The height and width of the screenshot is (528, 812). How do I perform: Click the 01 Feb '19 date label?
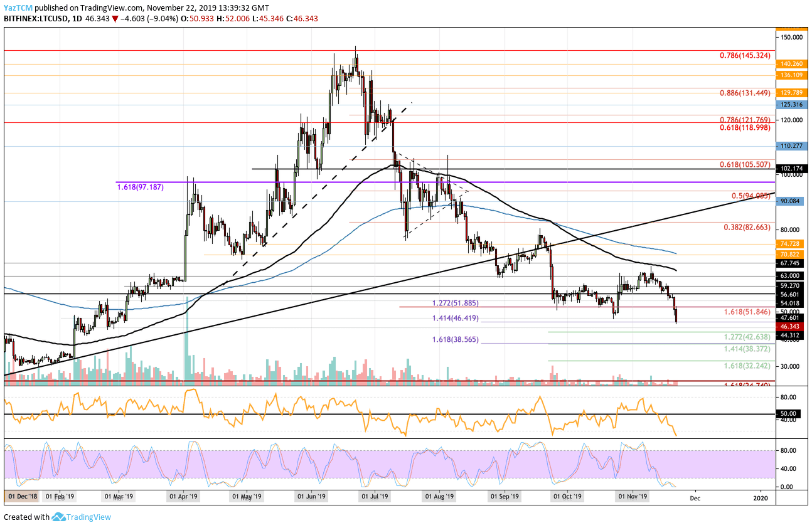[60, 497]
